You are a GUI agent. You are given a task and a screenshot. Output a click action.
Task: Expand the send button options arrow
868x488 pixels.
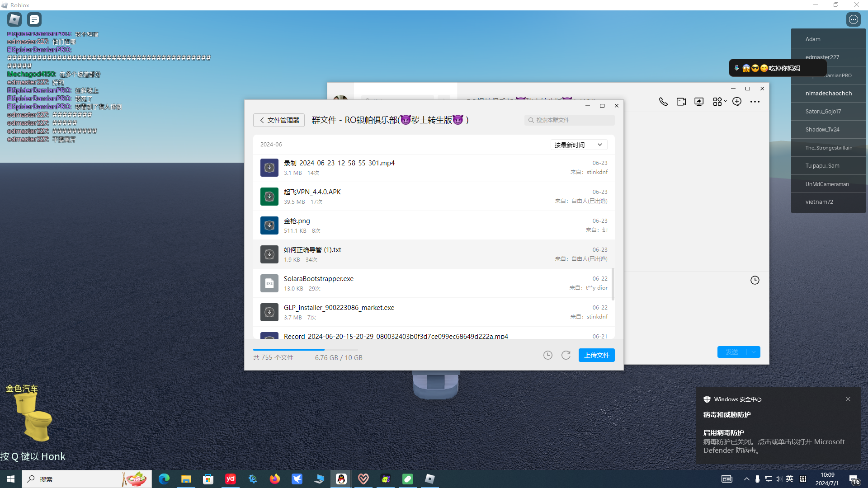[754, 352]
